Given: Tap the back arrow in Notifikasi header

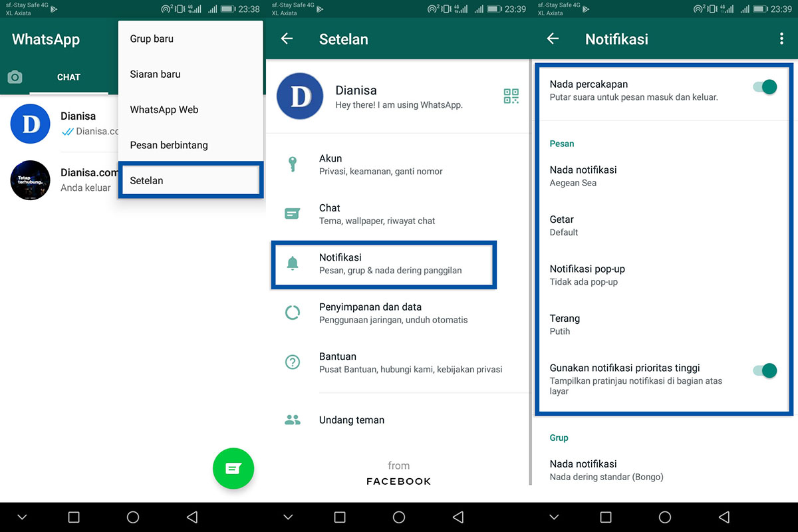Looking at the screenshot, I should point(553,39).
